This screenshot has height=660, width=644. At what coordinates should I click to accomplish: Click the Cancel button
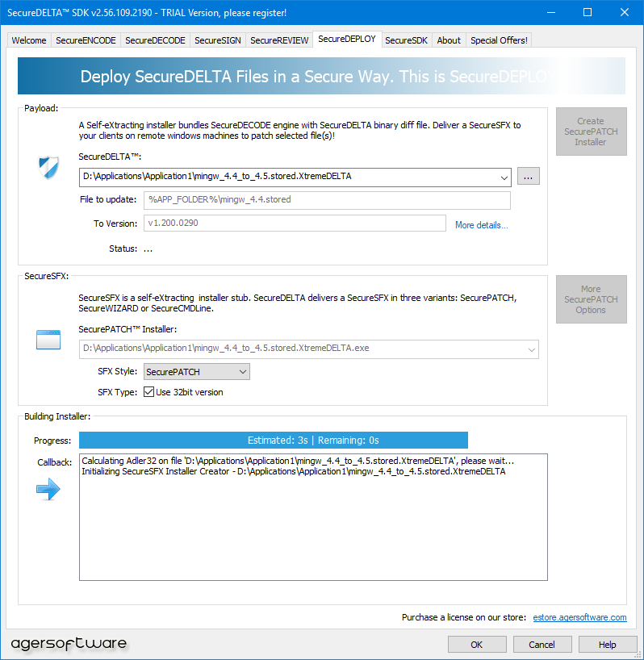(542, 645)
